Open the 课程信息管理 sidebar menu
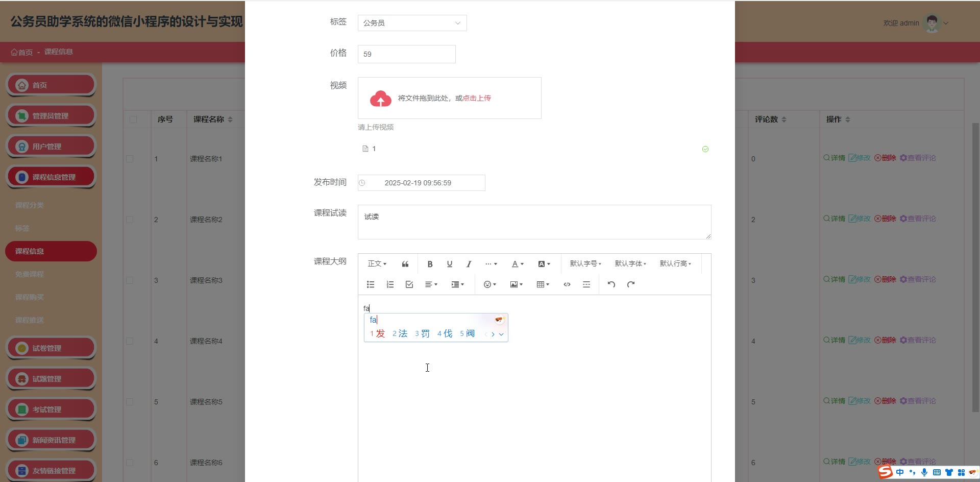This screenshot has height=482, width=980. pyautogui.click(x=51, y=177)
